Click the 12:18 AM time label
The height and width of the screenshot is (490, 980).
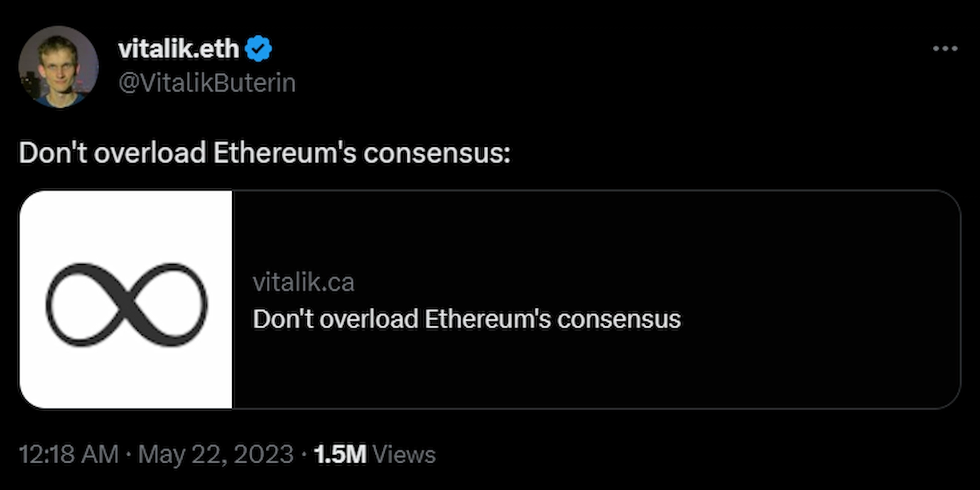tap(69, 454)
